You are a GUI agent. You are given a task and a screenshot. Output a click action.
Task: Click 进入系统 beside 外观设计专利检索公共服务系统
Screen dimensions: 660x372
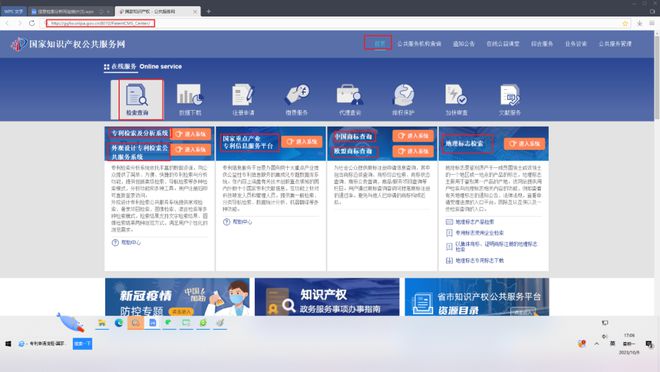tap(192, 149)
